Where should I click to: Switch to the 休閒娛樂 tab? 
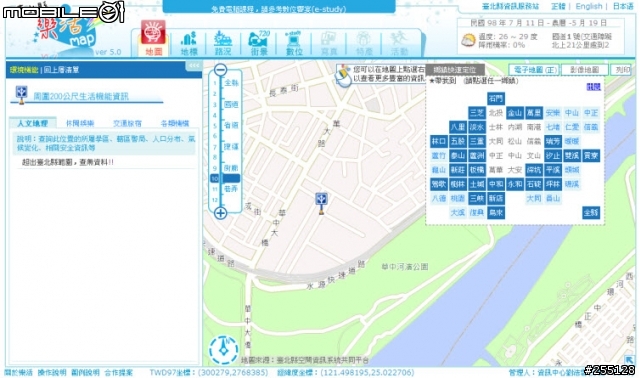coord(80,123)
